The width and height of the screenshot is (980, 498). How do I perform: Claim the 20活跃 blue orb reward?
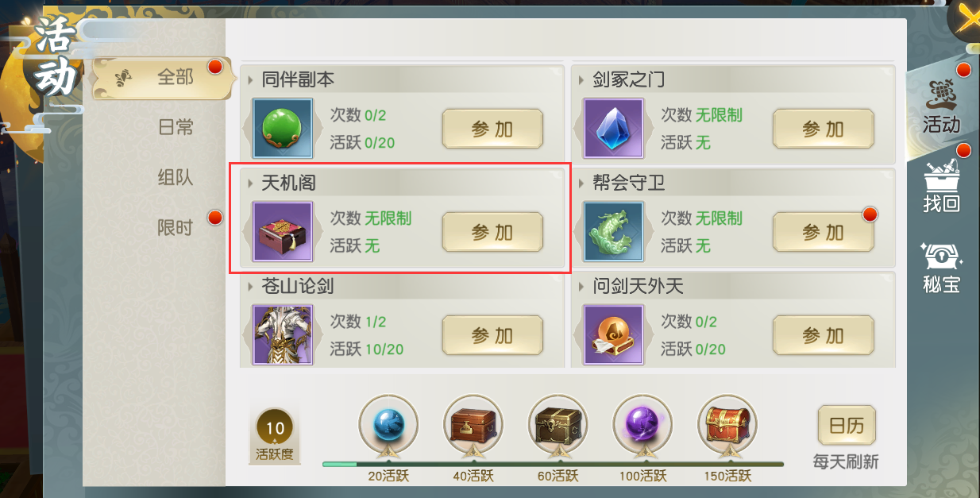(x=388, y=425)
